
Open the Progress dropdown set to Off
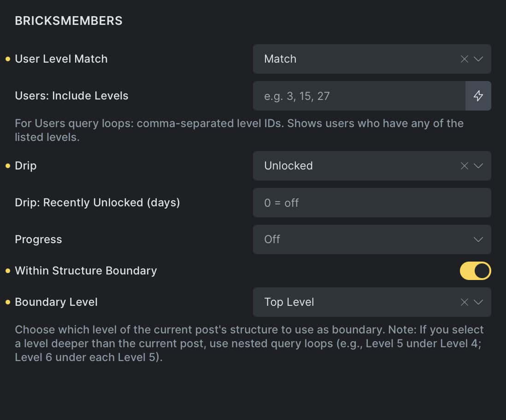coord(371,239)
